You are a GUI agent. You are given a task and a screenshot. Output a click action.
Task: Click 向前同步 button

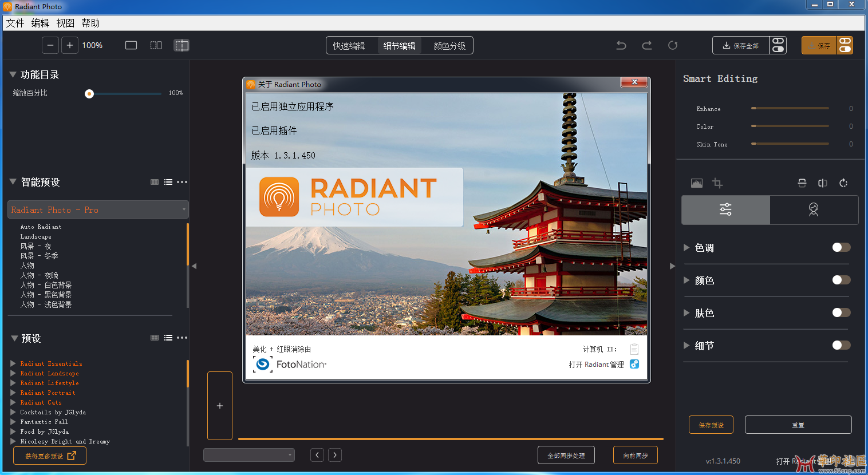636,456
